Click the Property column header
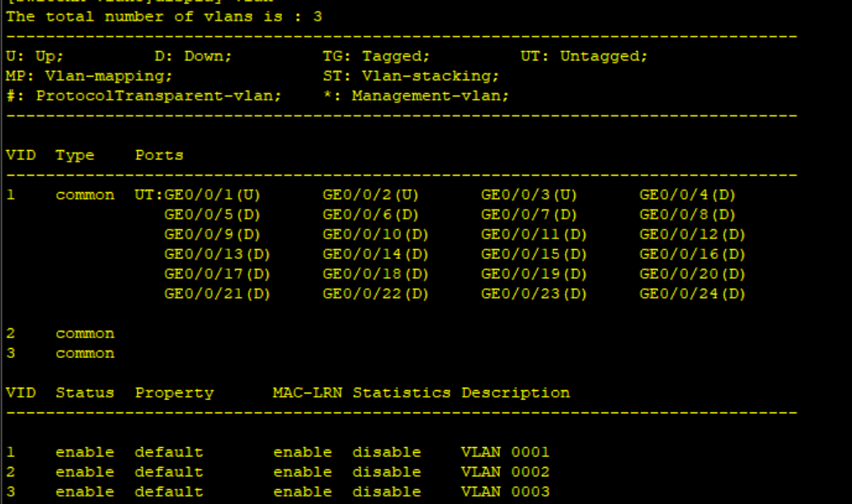This screenshot has width=852, height=504. 174,393
